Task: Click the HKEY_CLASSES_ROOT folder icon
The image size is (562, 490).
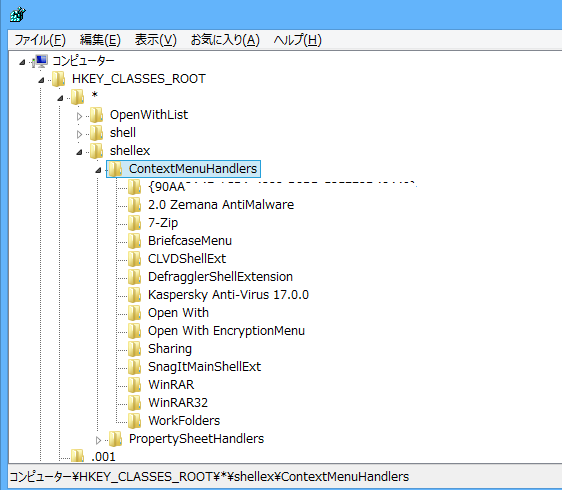Action: (x=58, y=79)
